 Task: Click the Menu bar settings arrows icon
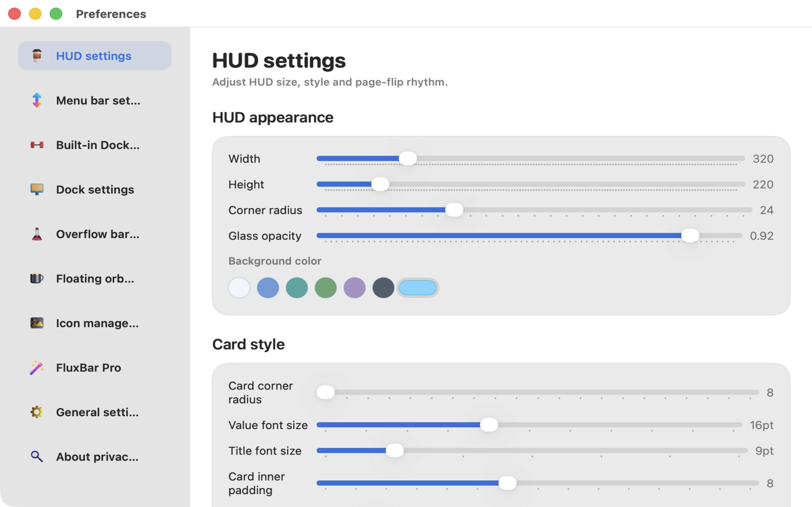point(37,100)
